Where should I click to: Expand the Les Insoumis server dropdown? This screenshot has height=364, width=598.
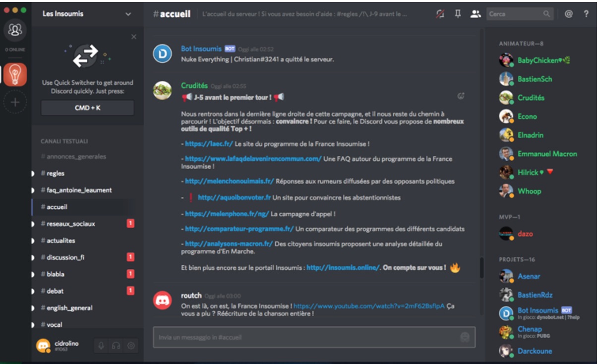tap(128, 14)
